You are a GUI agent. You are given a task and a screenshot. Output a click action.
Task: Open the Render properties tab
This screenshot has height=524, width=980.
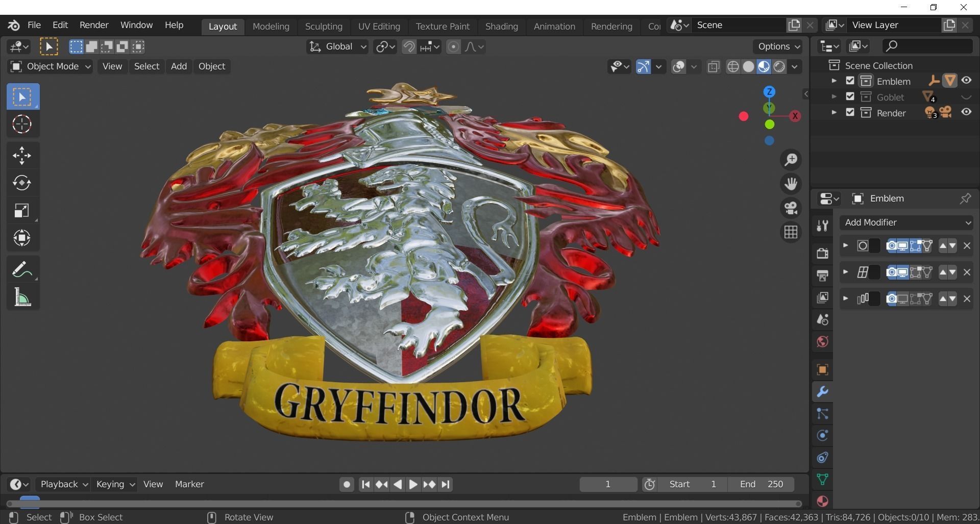pyautogui.click(x=822, y=253)
